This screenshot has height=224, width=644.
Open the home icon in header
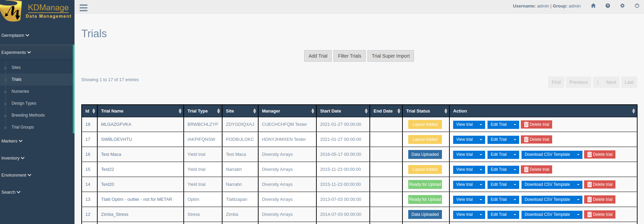593,6
